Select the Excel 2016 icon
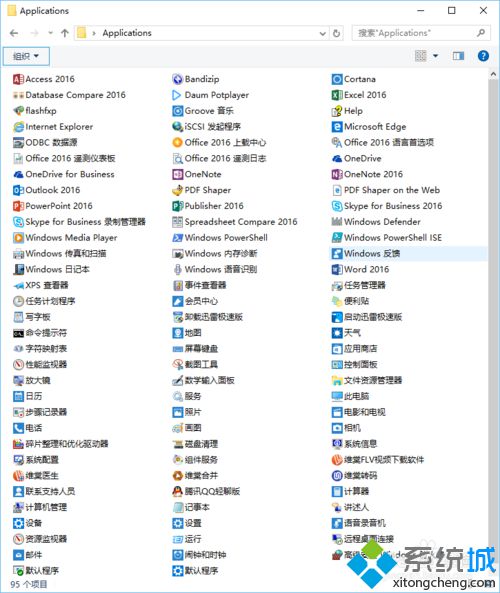Screen dimensions: 500x593 [x=337, y=95]
